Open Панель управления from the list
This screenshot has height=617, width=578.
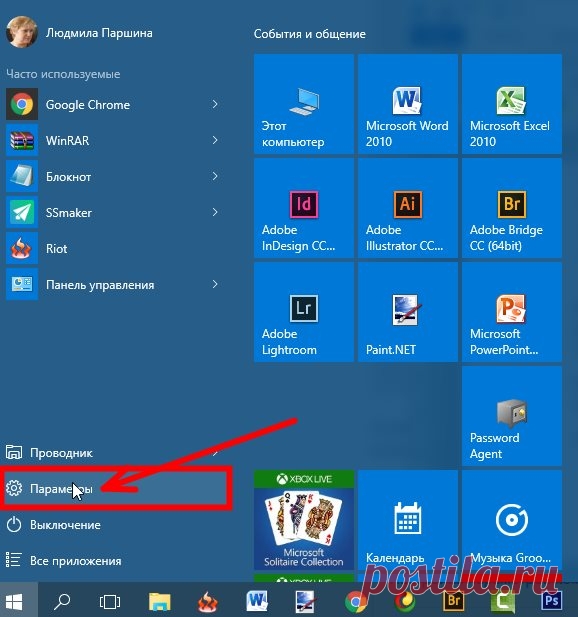click(x=114, y=284)
